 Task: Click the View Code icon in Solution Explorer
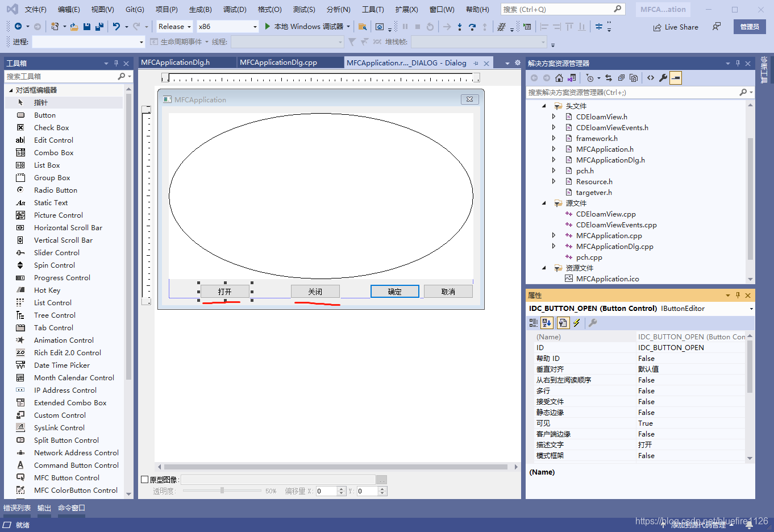(651, 78)
